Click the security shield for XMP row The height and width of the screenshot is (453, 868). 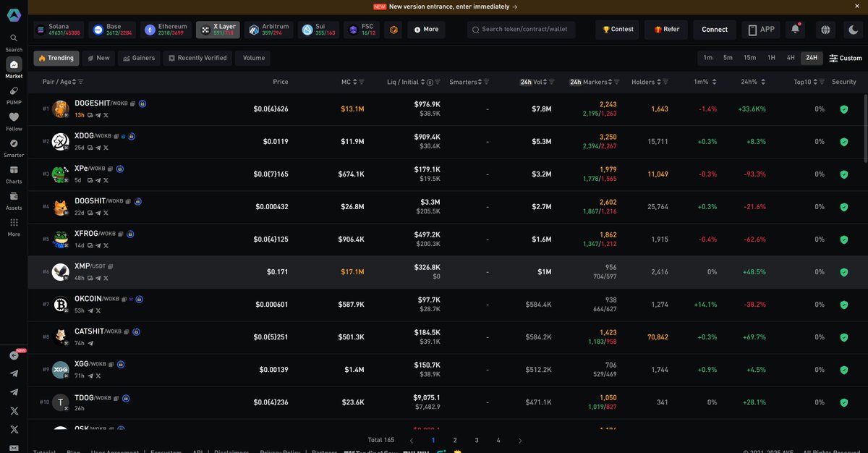click(843, 272)
